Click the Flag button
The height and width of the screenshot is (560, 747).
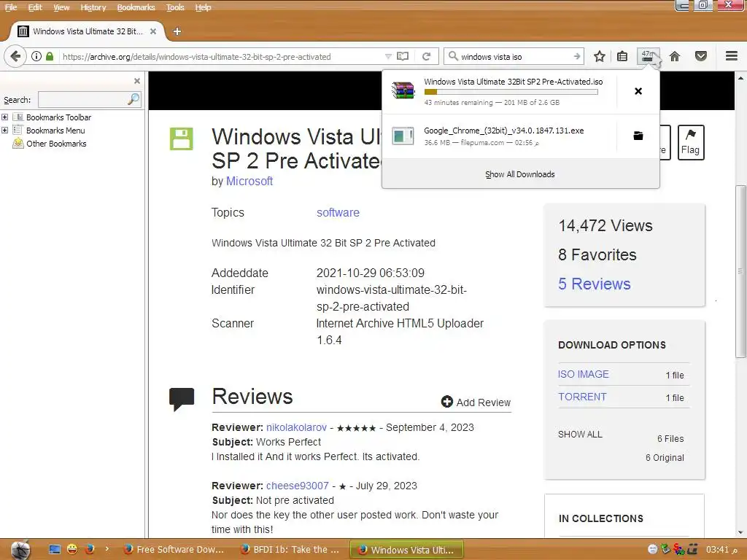[690, 142]
